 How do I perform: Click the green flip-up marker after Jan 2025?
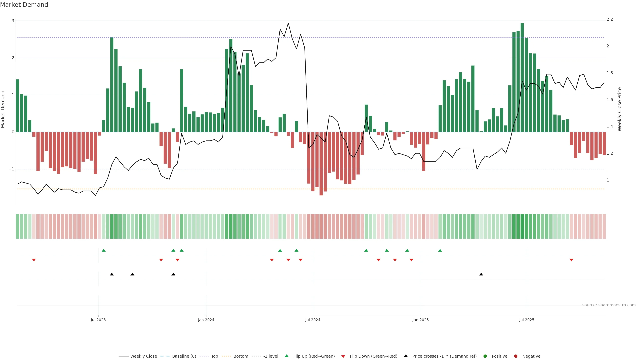[x=440, y=250]
